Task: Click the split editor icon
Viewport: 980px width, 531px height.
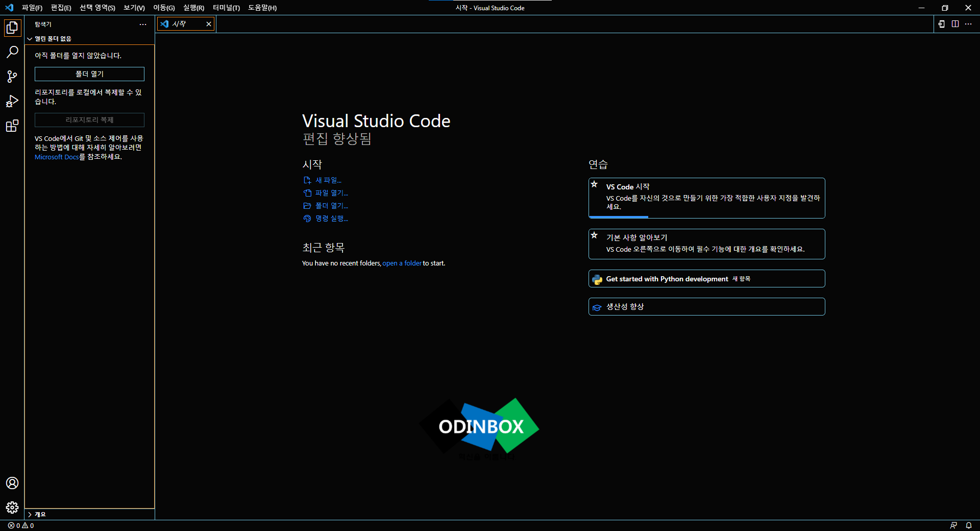Action: click(x=955, y=24)
